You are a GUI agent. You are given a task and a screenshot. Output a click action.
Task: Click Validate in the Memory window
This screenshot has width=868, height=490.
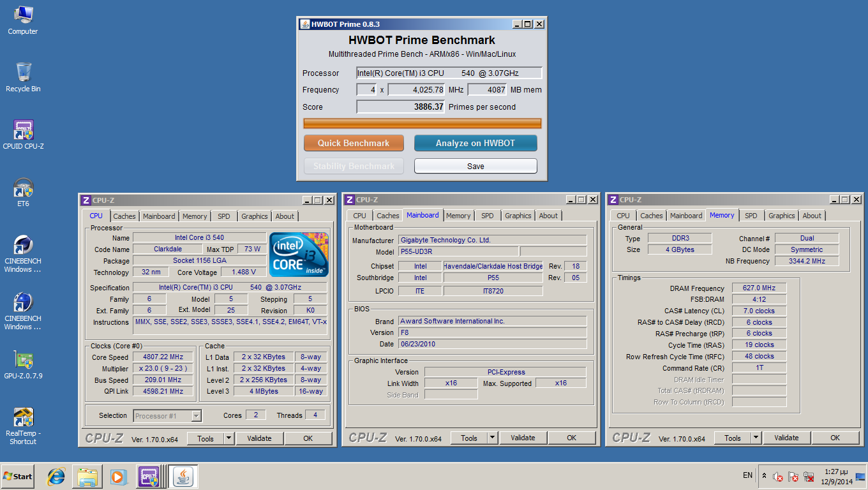[786, 438]
